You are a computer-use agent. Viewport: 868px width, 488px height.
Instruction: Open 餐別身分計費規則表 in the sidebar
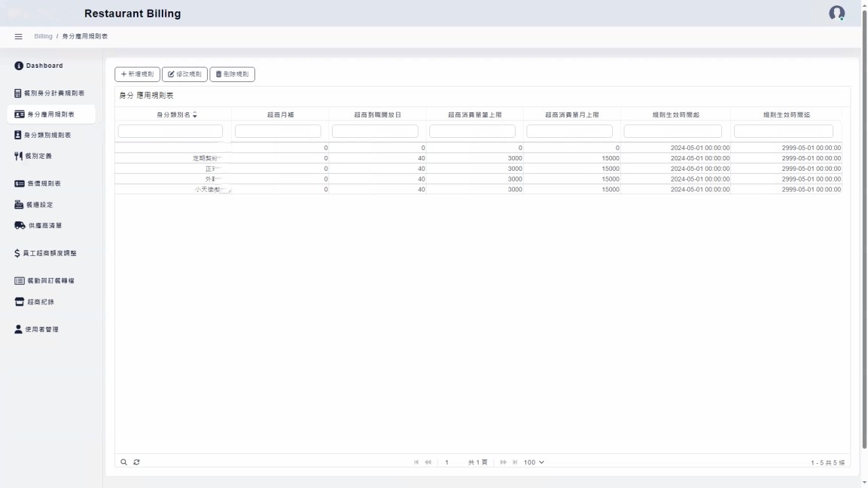(x=53, y=93)
